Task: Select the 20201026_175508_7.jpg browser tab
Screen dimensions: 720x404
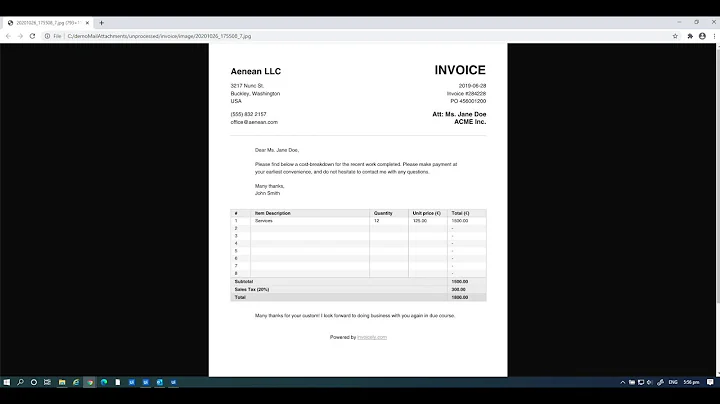Action: coord(48,22)
